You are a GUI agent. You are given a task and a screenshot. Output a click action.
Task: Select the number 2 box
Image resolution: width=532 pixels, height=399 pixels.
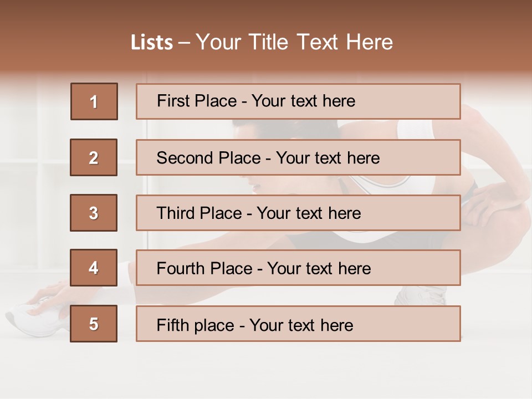[94, 157]
